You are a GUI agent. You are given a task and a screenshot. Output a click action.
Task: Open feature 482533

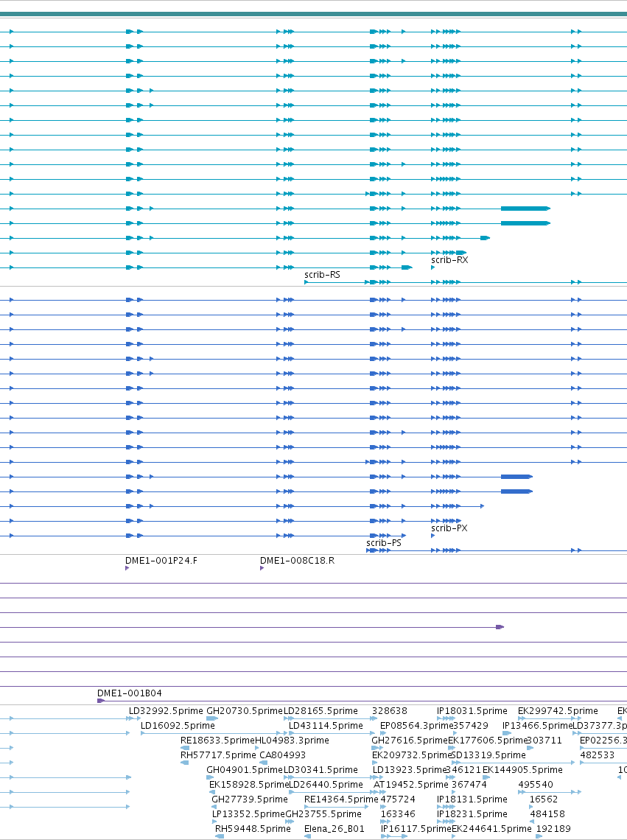tap(597, 755)
